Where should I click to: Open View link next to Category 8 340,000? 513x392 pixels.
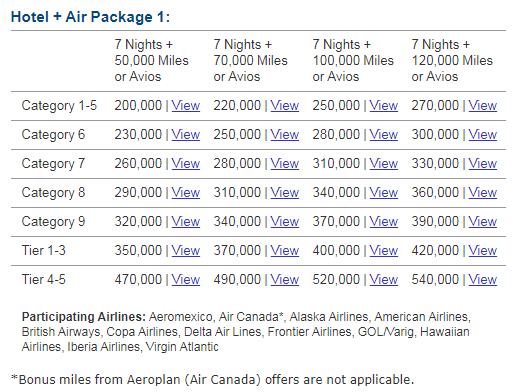coord(384,193)
